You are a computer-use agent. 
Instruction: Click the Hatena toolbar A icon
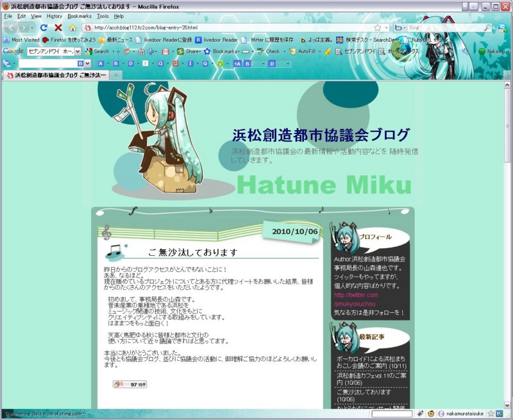tap(101, 63)
